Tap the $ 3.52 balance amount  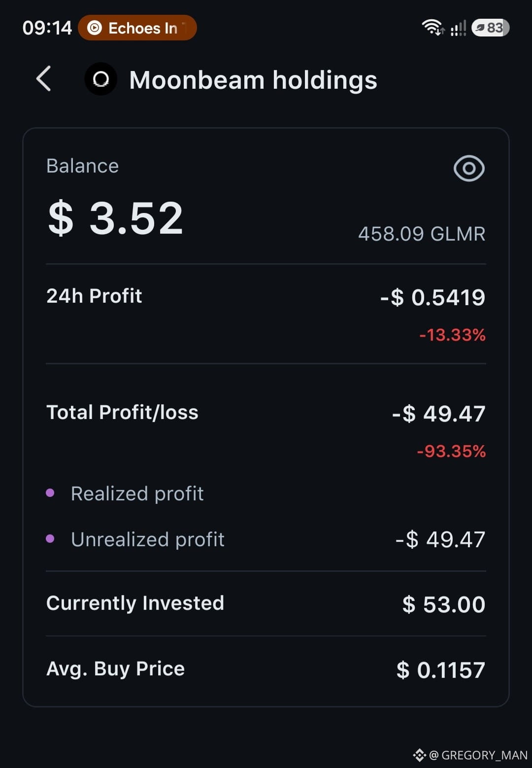coord(116,218)
